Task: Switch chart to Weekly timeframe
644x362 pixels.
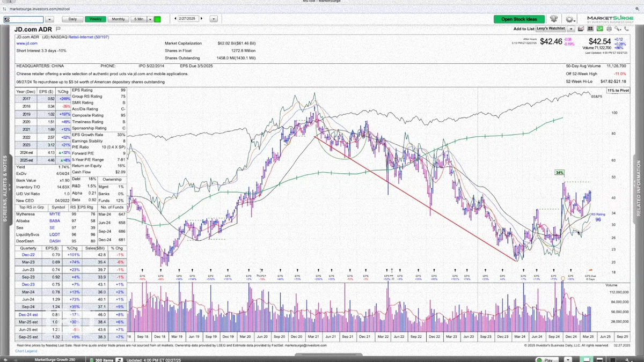Action: [96, 19]
